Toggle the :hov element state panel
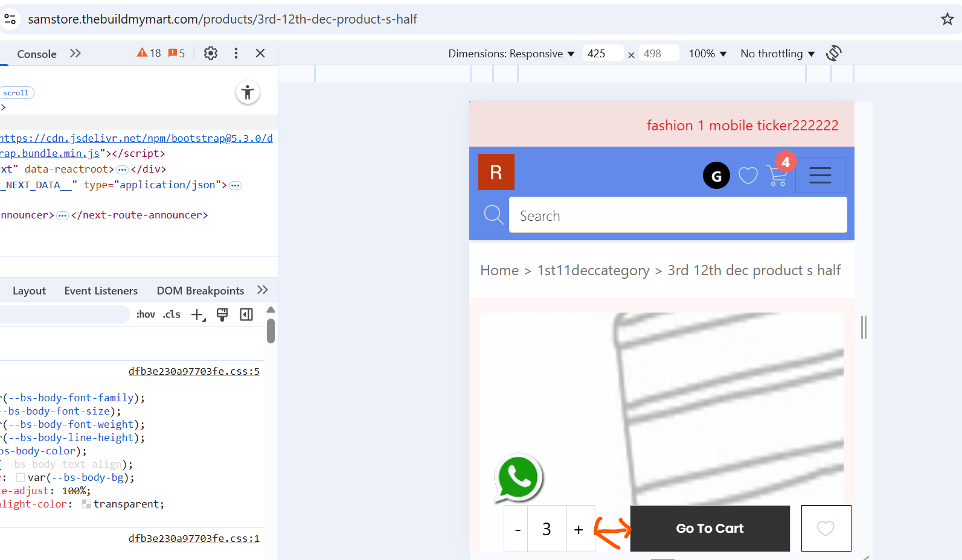962x560 pixels. [x=146, y=314]
